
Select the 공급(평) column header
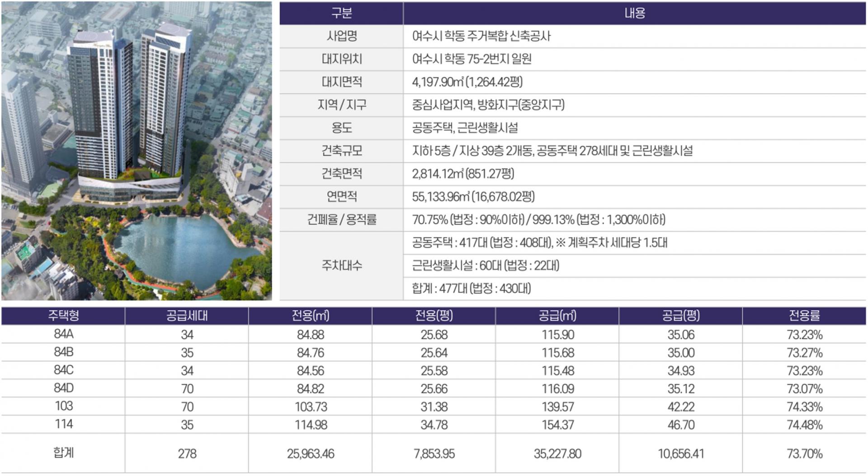click(681, 316)
